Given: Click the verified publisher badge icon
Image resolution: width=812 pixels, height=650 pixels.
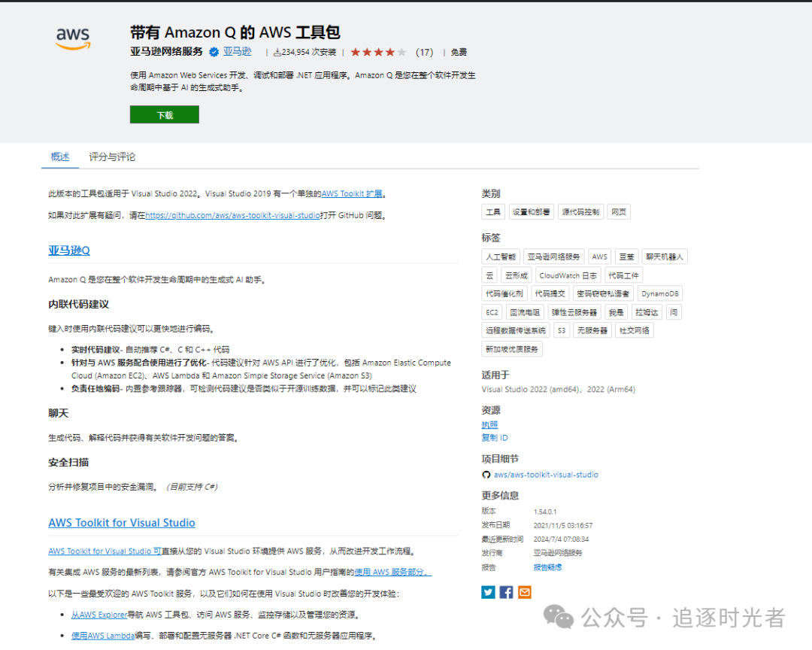Looking at the screenshot, I should pyautogui.click(x=214, y=52).
